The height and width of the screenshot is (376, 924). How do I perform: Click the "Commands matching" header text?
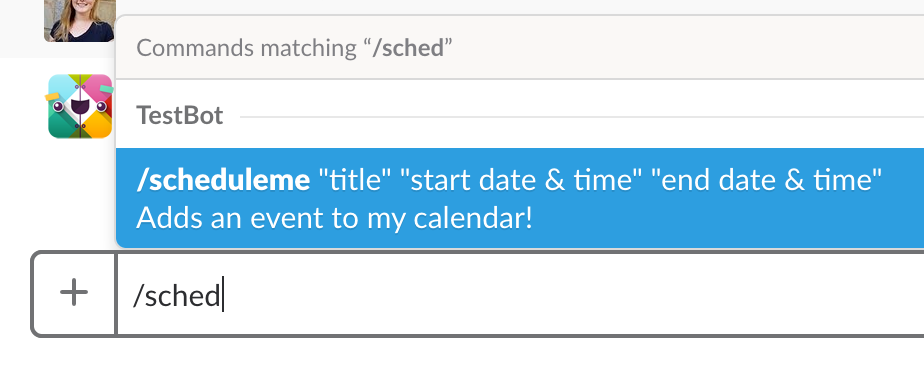(x=246, y=48)
